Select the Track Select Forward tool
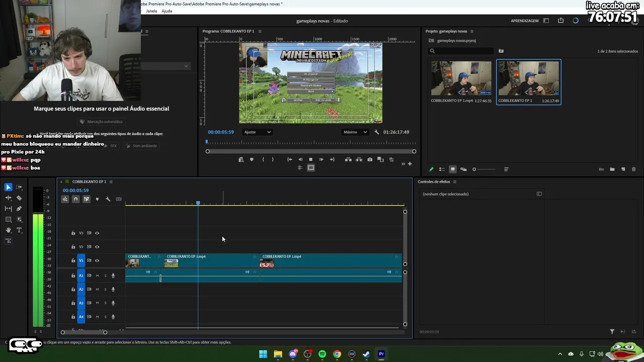 [x=19, y=187]
